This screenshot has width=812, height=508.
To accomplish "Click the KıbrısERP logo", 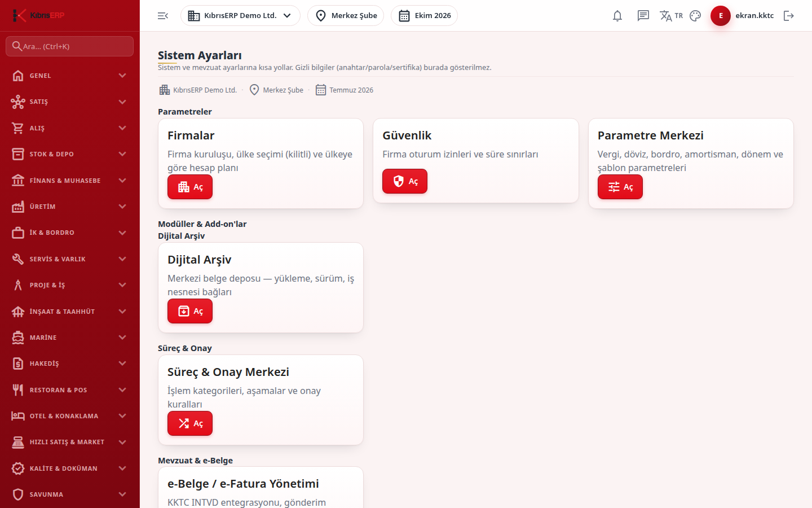I will click(38, 15).
